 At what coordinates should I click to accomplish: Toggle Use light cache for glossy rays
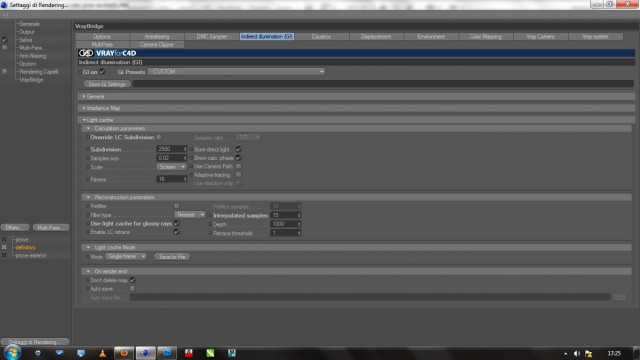click(177, 223)
